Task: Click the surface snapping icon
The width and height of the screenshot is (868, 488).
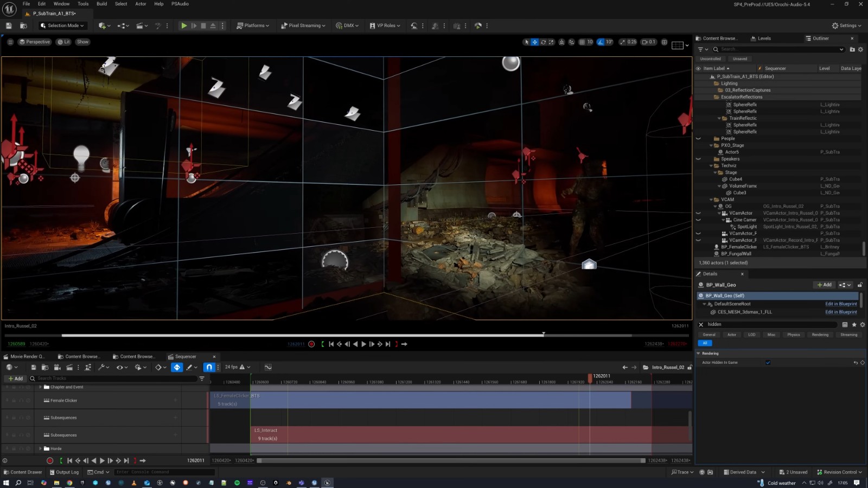Action: 571,42
